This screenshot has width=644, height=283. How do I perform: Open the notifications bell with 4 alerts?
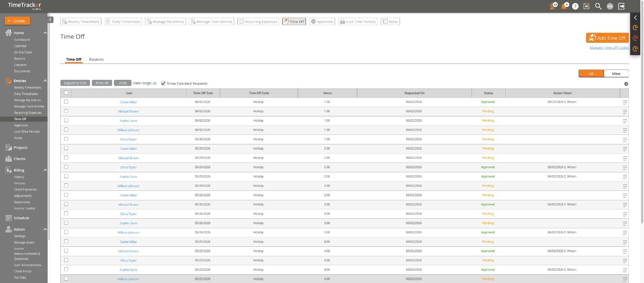pyautogui.click(x=565, y=6)
